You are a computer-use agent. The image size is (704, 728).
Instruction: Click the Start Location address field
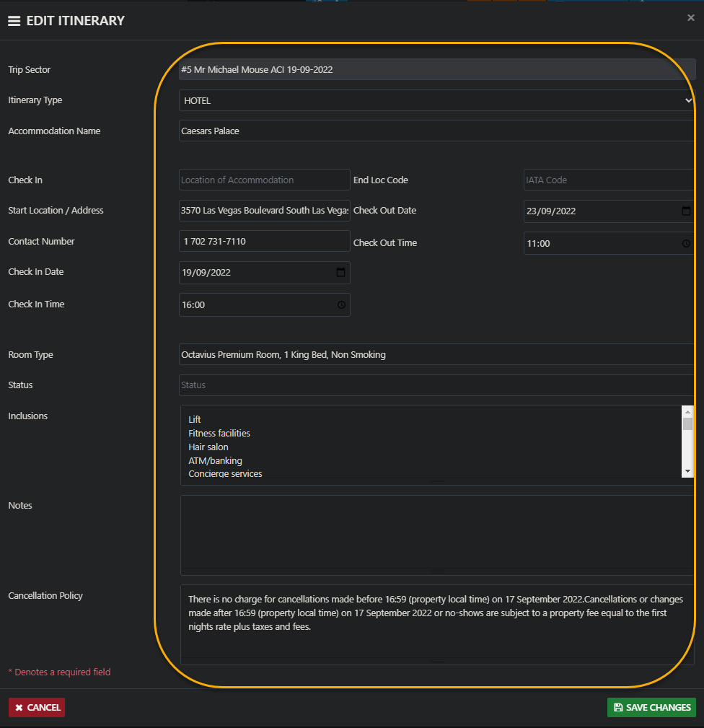[x=264, y=211]
